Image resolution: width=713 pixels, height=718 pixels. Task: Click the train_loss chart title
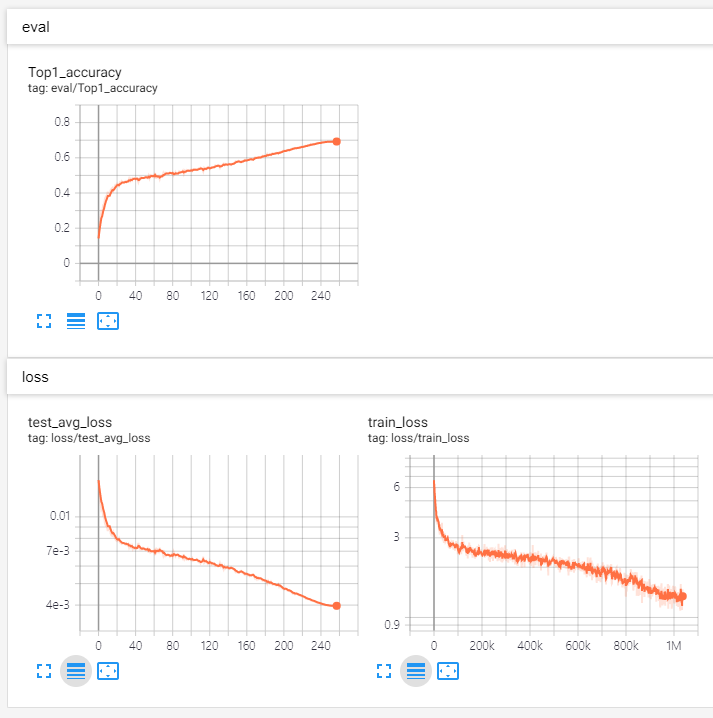point(398,422)
